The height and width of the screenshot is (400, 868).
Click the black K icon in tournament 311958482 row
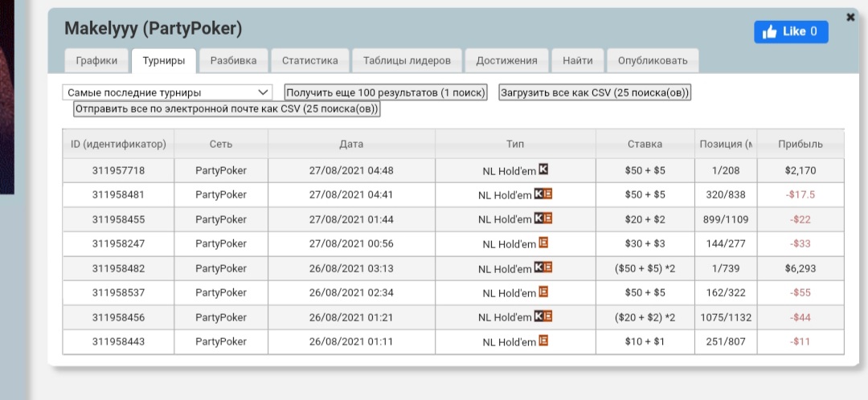[x=539, y=267]
